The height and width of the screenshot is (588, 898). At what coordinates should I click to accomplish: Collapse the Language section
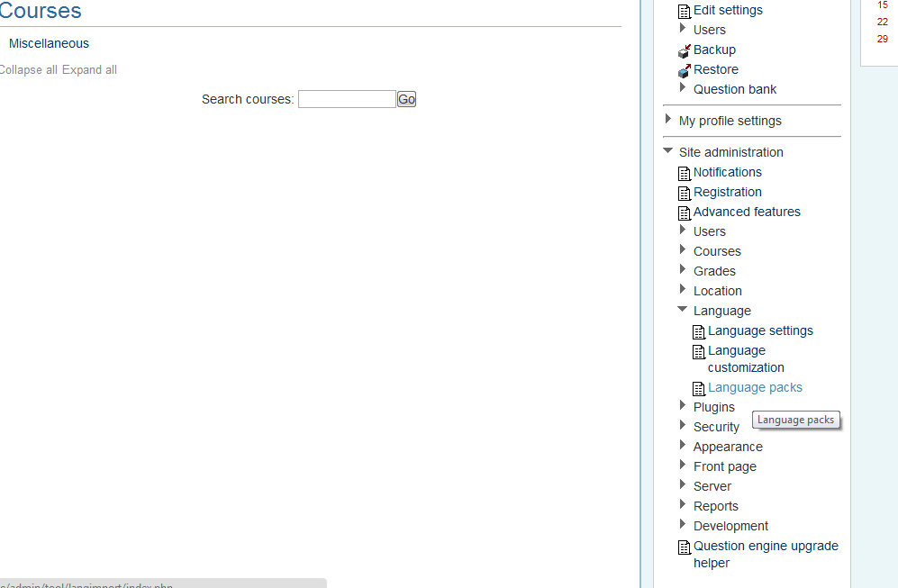pyautogui.click(x=682, y=308)
